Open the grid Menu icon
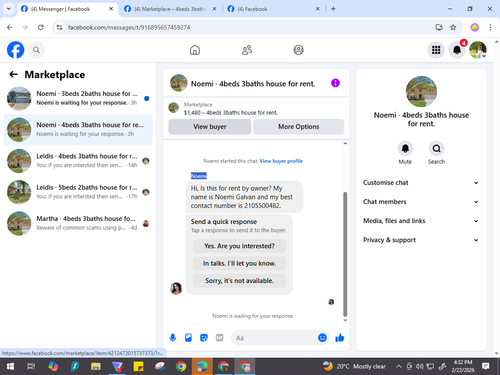The image size is (500, 375). coord(436,50)
